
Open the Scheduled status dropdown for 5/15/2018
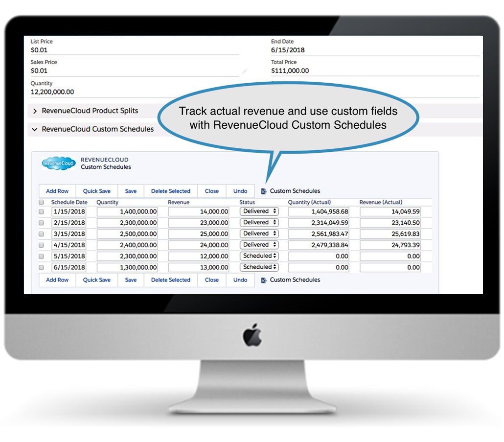pos(259,256)
